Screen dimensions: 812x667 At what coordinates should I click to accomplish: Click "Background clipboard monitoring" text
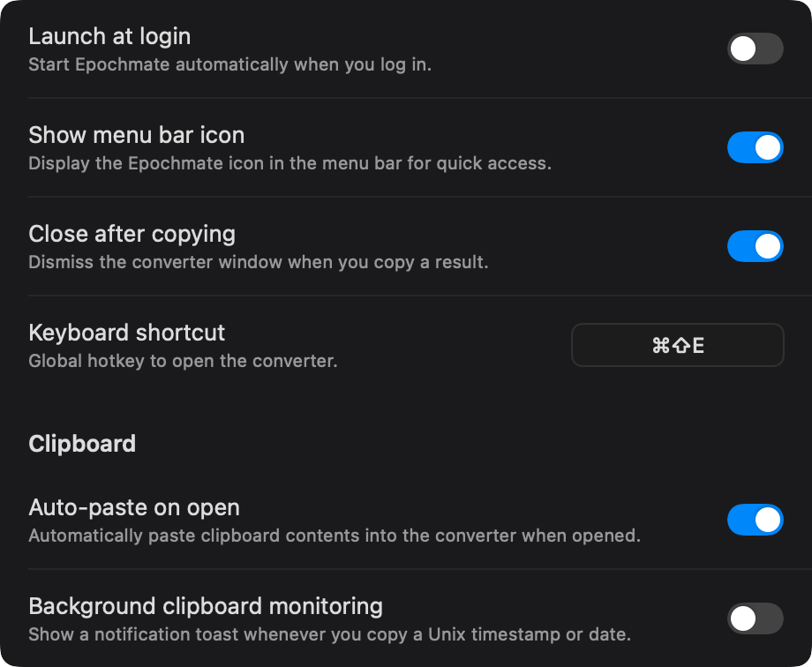tap(206, 606)
